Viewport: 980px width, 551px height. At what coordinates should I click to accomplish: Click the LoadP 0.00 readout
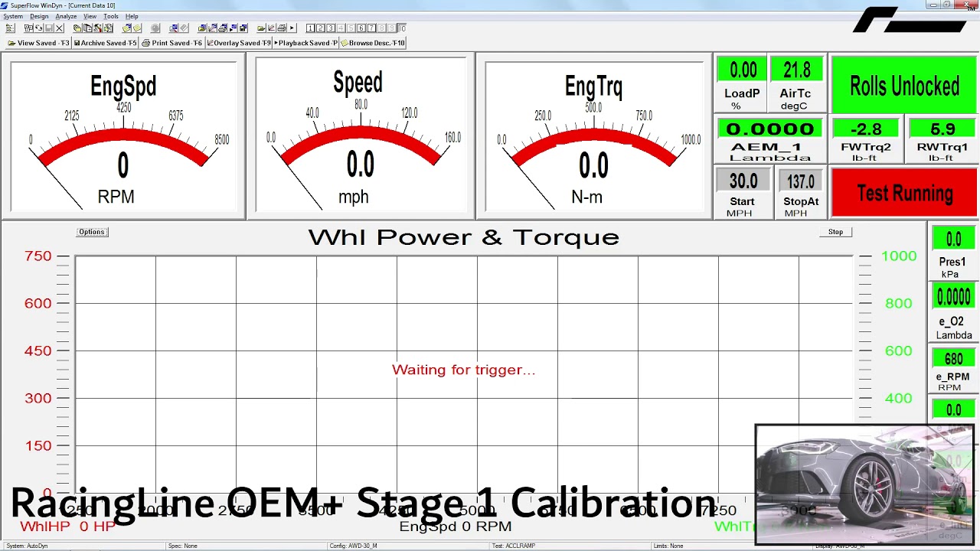pyautogui.click(x=742, y=84)
